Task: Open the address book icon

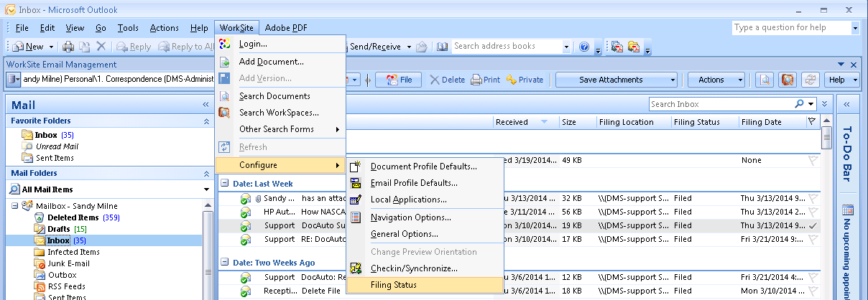Action: pos(443,47)
